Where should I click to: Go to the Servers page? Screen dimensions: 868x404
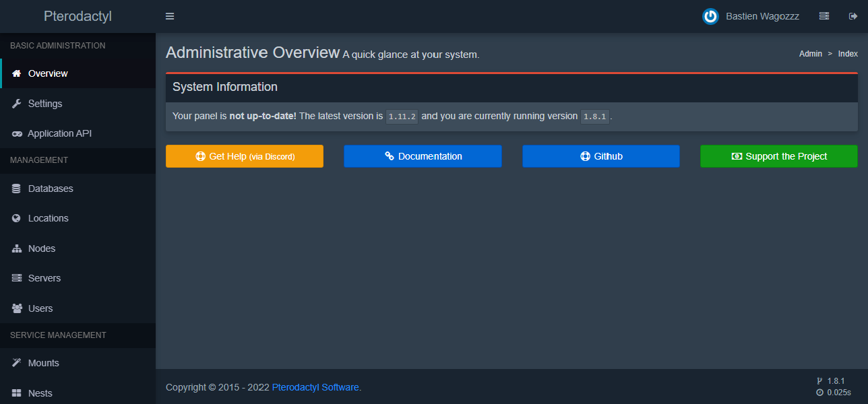point(44,278)
